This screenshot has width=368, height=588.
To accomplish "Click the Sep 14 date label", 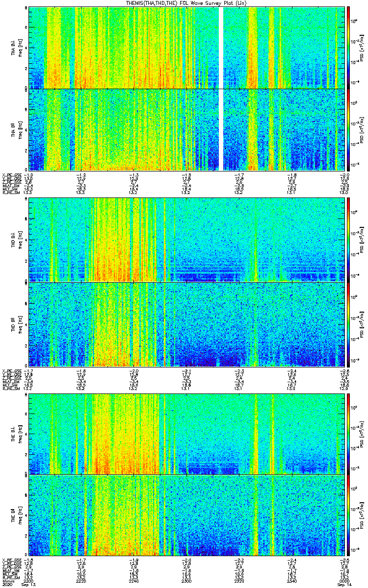I will [x=345, y=585].
